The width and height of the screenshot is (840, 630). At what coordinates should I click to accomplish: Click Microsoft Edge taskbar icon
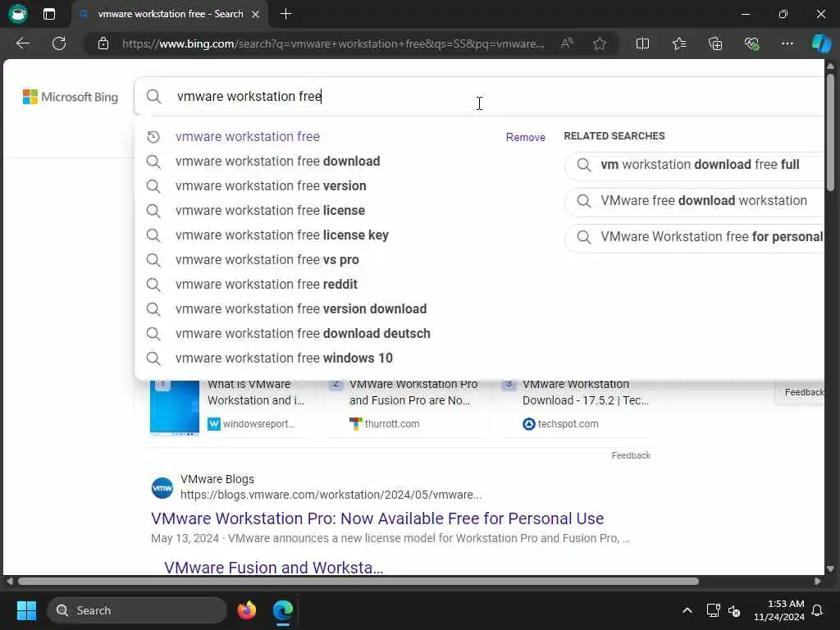coord(282,610)
